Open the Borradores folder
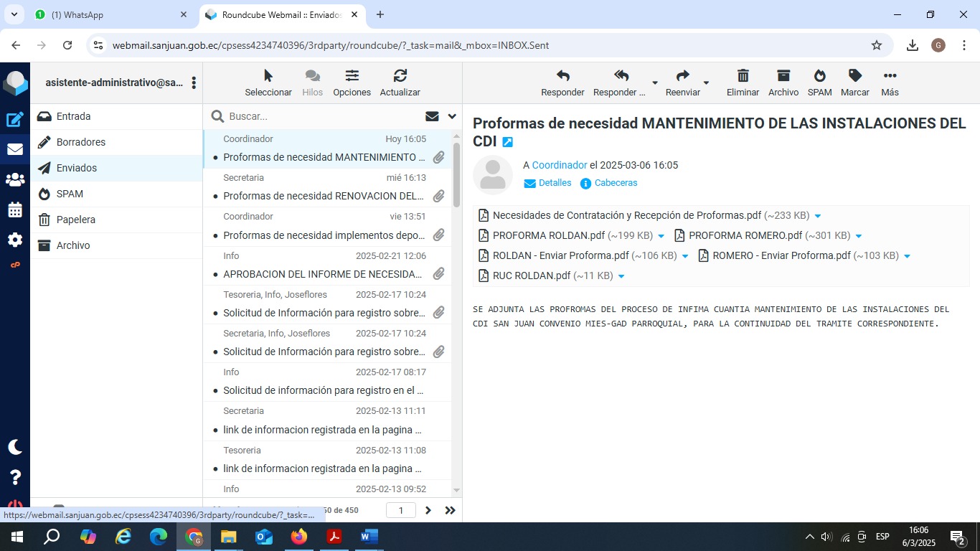This screenshot has height=551, width=980. coord(81,142)
